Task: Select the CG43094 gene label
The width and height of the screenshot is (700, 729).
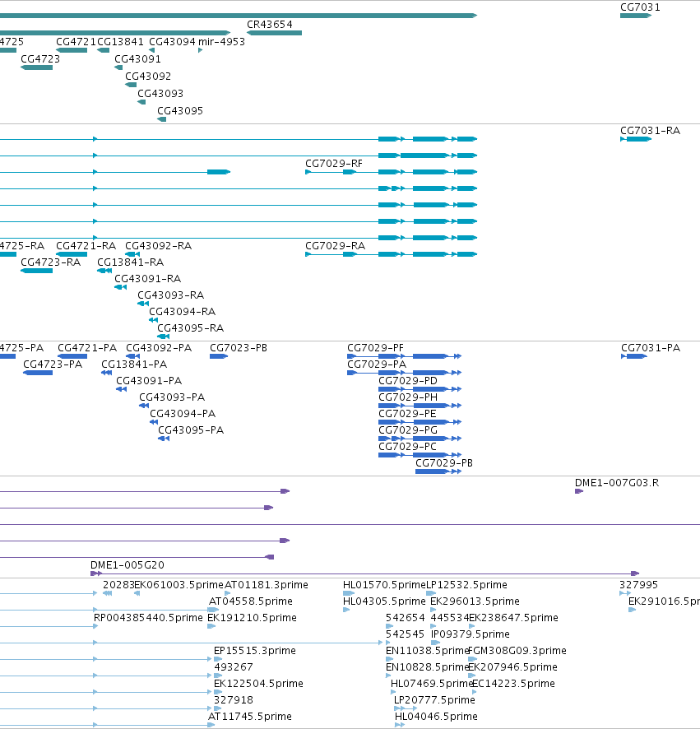Action: [172, 42]
